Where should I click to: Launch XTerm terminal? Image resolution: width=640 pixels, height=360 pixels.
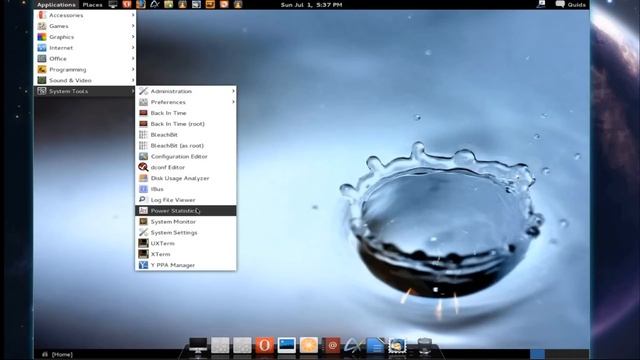coord(186,254)
